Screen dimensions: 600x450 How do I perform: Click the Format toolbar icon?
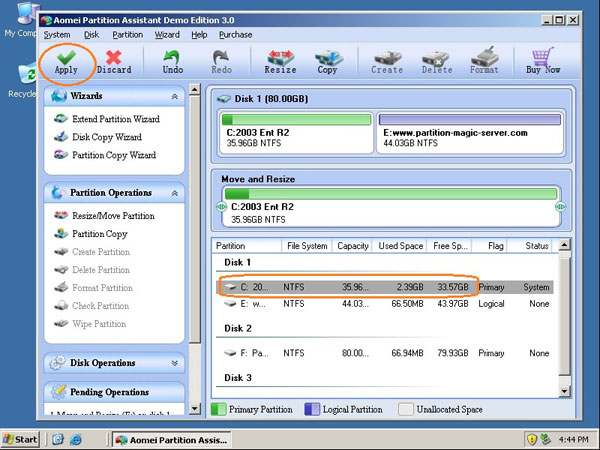(485, 56)
